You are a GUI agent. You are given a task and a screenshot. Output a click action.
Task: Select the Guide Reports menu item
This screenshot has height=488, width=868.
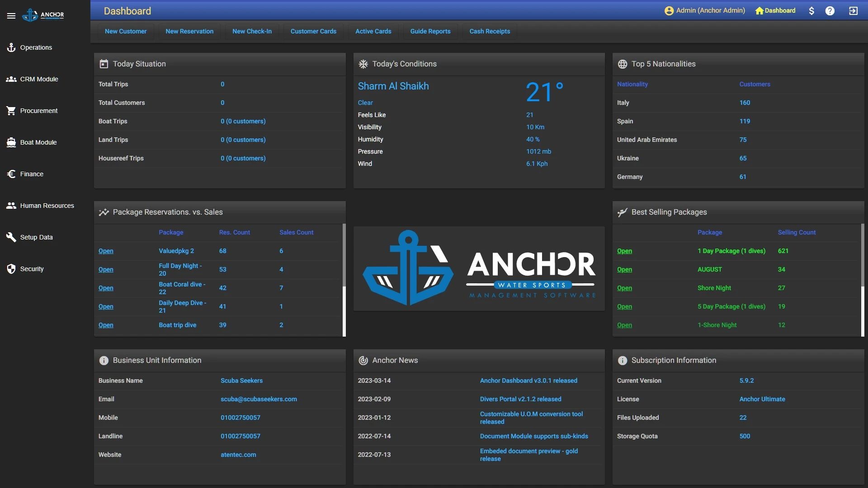[x=430, y=31]
